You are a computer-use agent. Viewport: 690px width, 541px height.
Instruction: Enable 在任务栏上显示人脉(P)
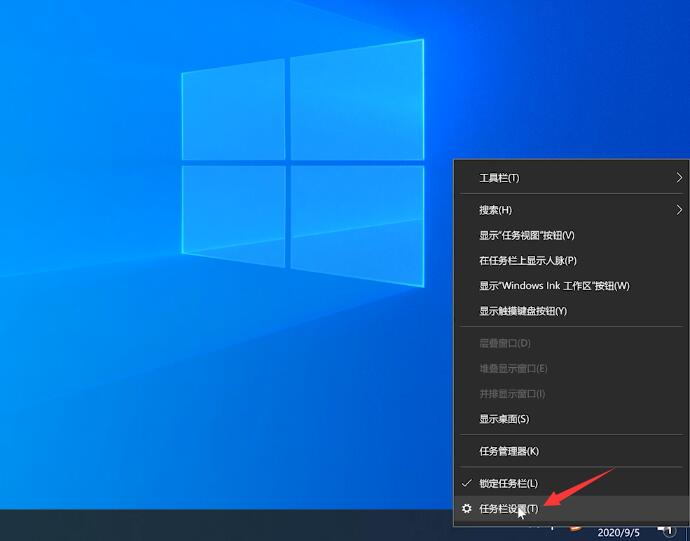point(571,261)
